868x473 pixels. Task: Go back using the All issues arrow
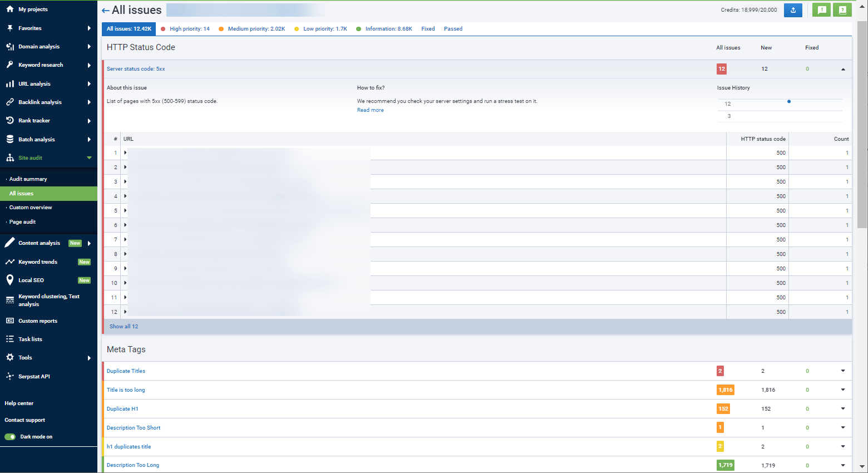tap(106, 11)
